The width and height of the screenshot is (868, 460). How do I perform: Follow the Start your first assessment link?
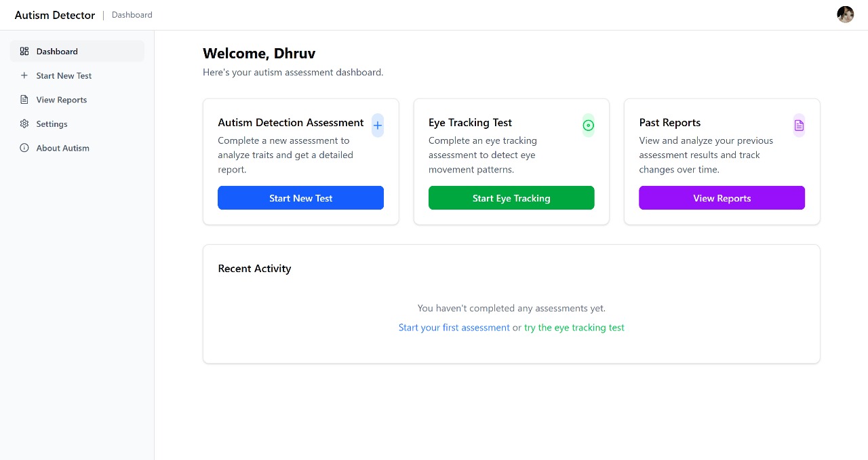[454, 328]
